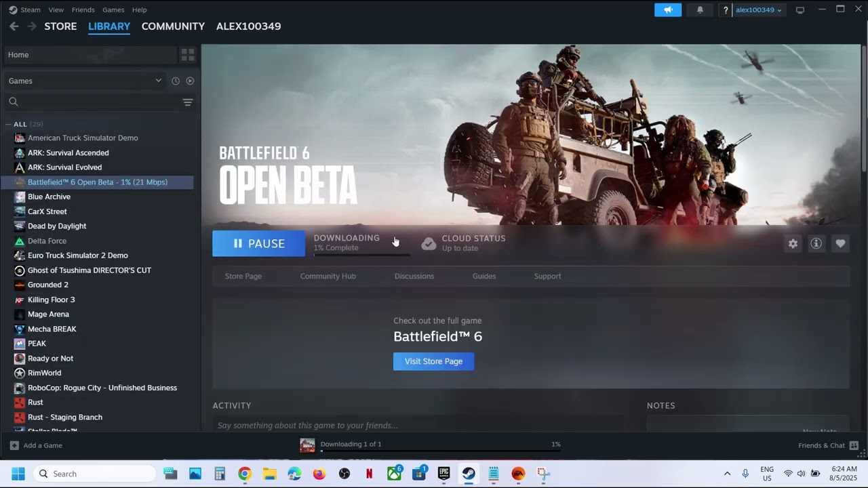
Task: Switch library to grid view icon
Action: pyautogui.click(x=188, y=54)
